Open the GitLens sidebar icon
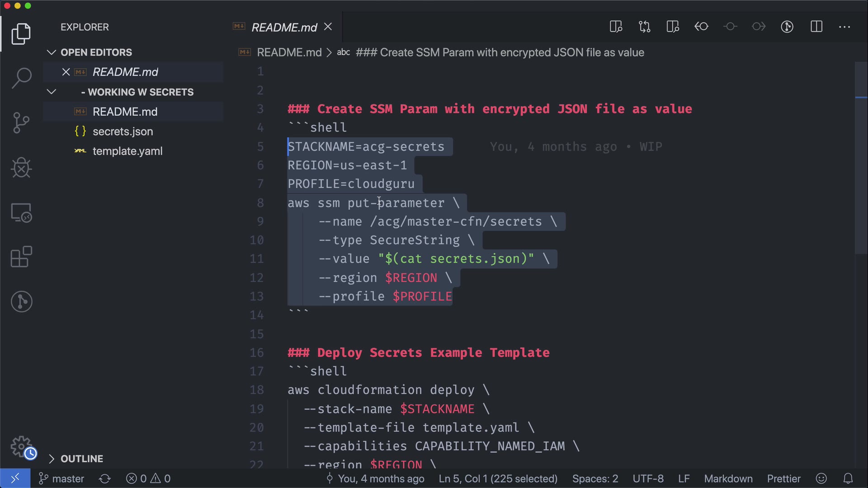The height and width of the screenshot is (488, 868). click(x=21, y=301)
